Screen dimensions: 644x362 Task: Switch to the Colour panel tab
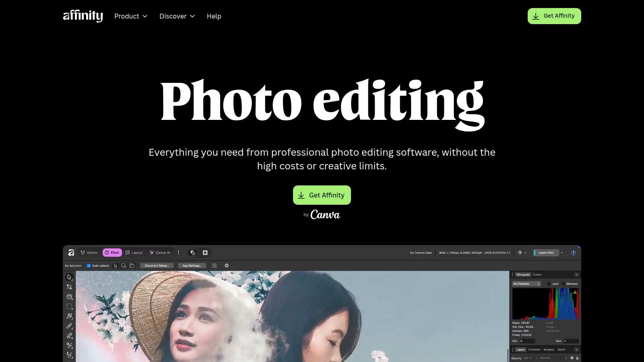pos(537,274)
